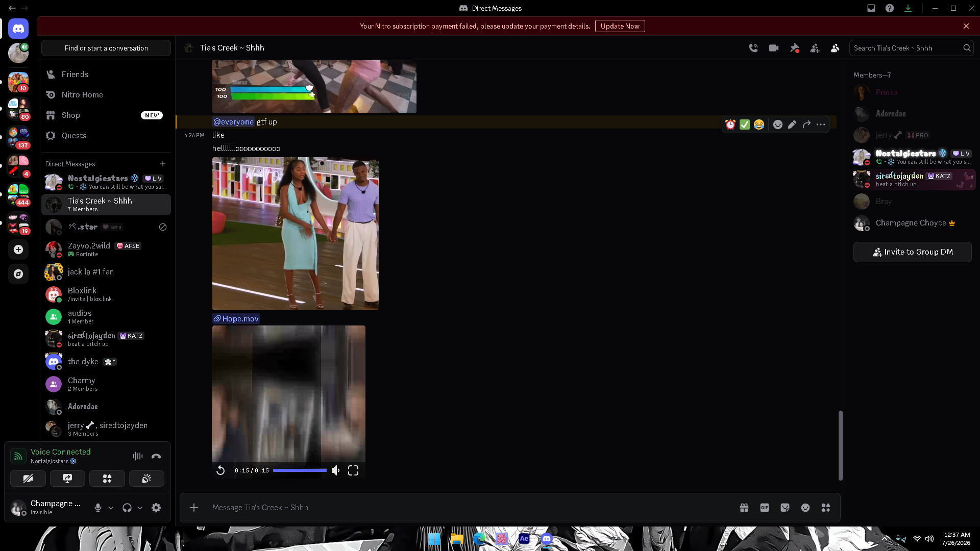
Task: Click Invite to Group DM
Action: point(912,252)
